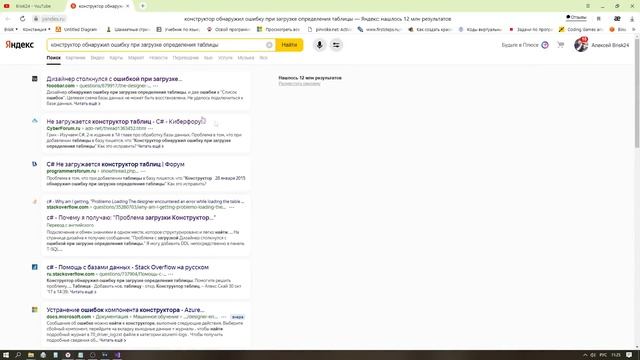Select the Музыка search tab
This screenshot has width=640, height=360.
pyautogui.click(x=246, y=58)
